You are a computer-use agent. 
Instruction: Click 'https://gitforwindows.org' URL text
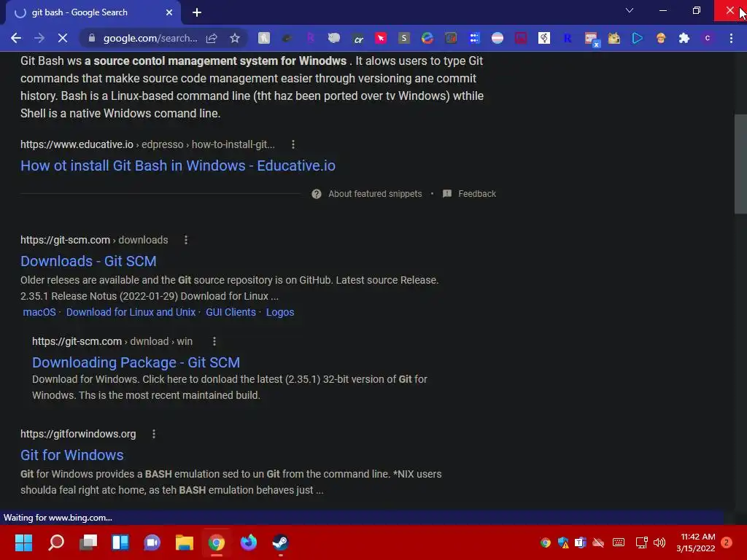pyautogui.click(x=78, y=434)
